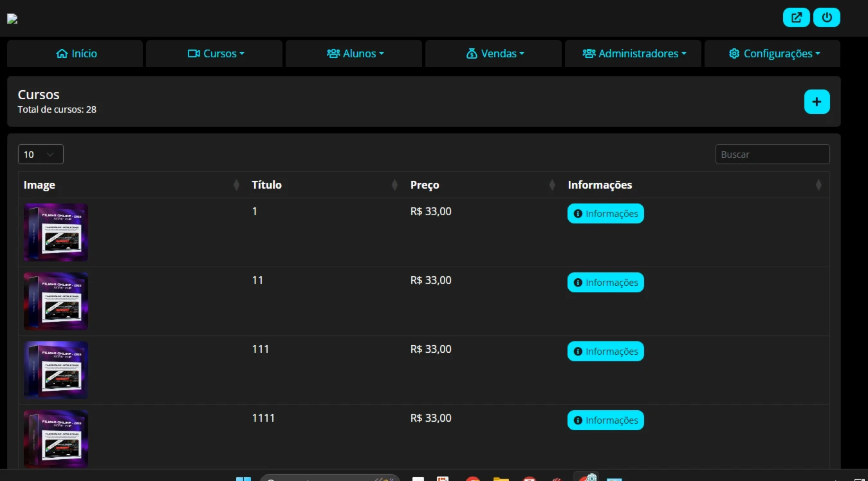Open the Configurações dropdown menu
Image resolution: width=868 pixels, height=481 pixels.
pos(773,53)
